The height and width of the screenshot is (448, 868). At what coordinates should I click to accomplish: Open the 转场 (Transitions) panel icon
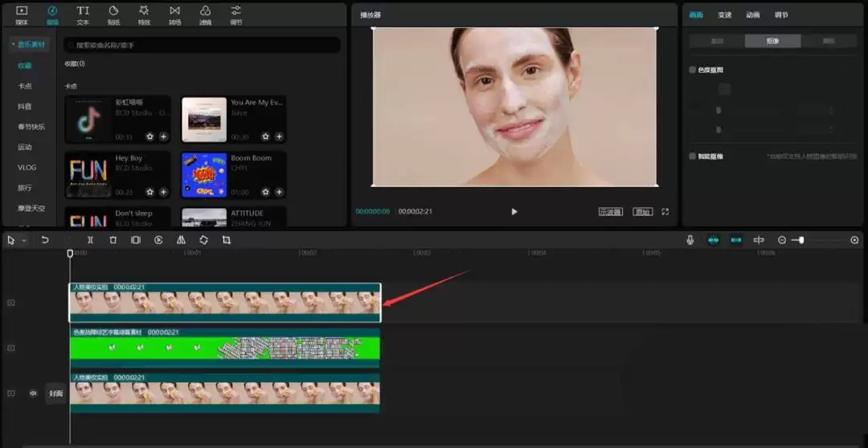tap(174, 14)
